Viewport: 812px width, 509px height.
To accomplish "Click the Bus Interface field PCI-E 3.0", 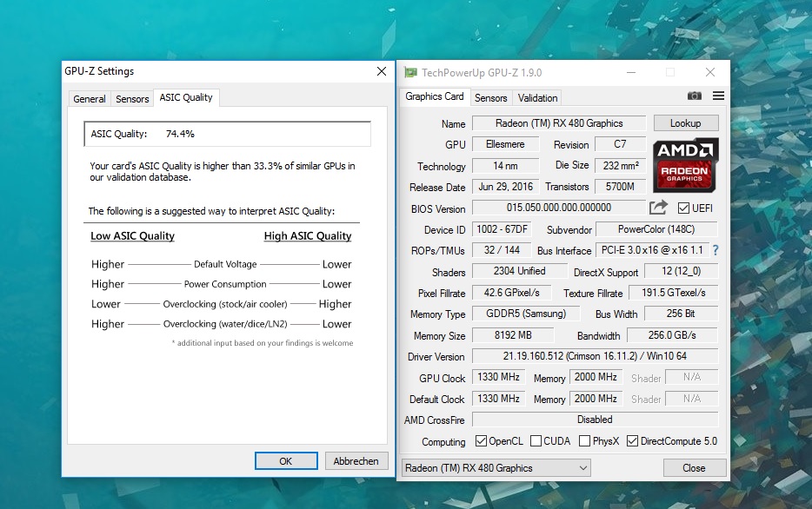I will click(652, 250).
